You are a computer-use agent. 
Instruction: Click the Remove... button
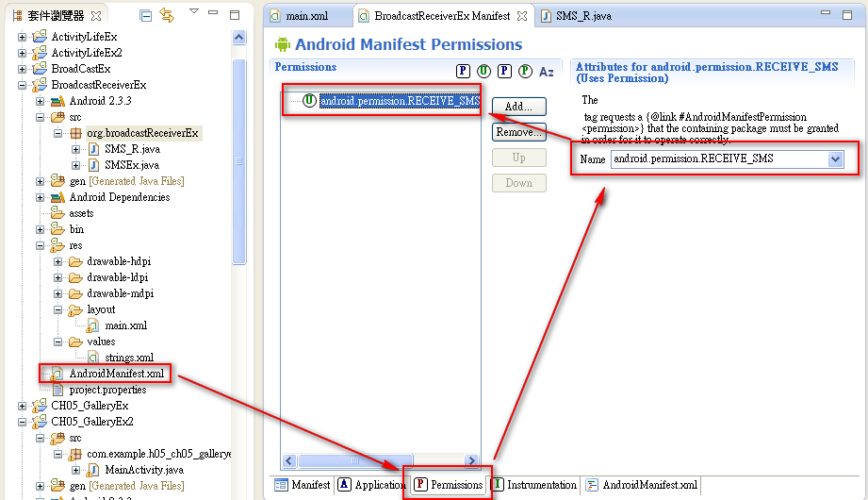coord(518,132)
